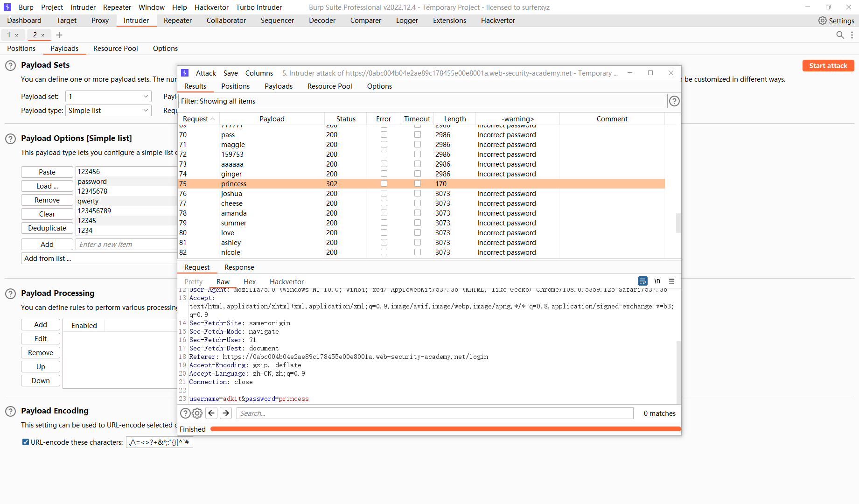
Task: Check Error box for princess row
Action: click(384, 183)
